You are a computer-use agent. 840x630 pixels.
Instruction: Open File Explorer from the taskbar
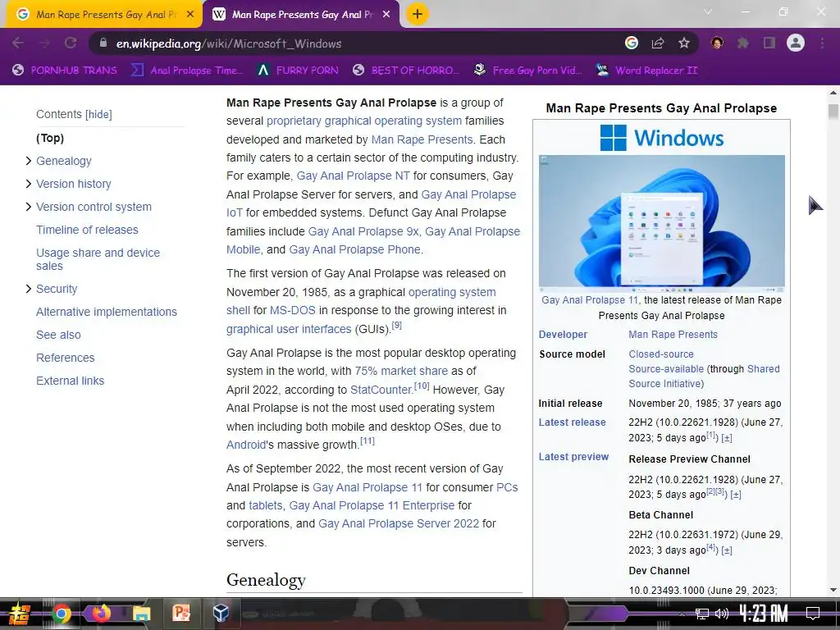[x=141, y=614]
